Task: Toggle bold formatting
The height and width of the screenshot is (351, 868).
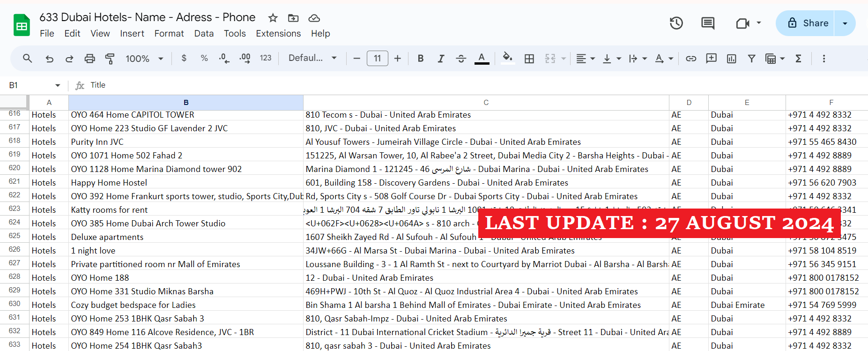Action: click(420, 59)
